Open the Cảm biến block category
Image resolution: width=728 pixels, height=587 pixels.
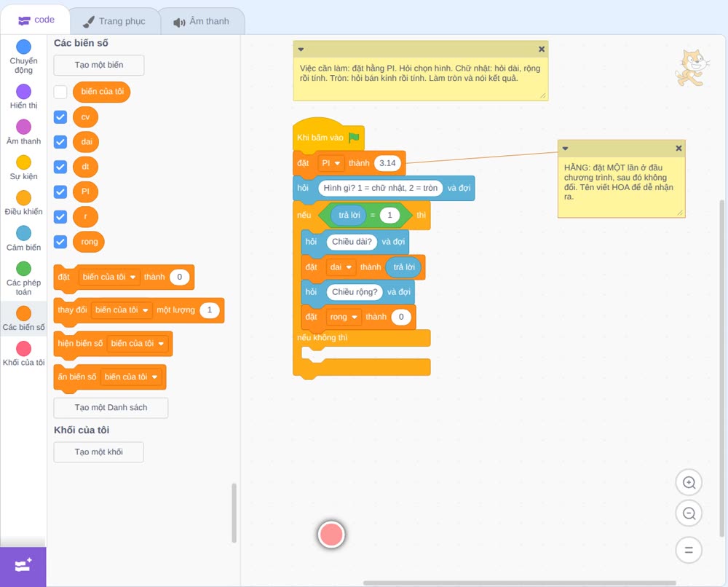[x=24, y=239]
